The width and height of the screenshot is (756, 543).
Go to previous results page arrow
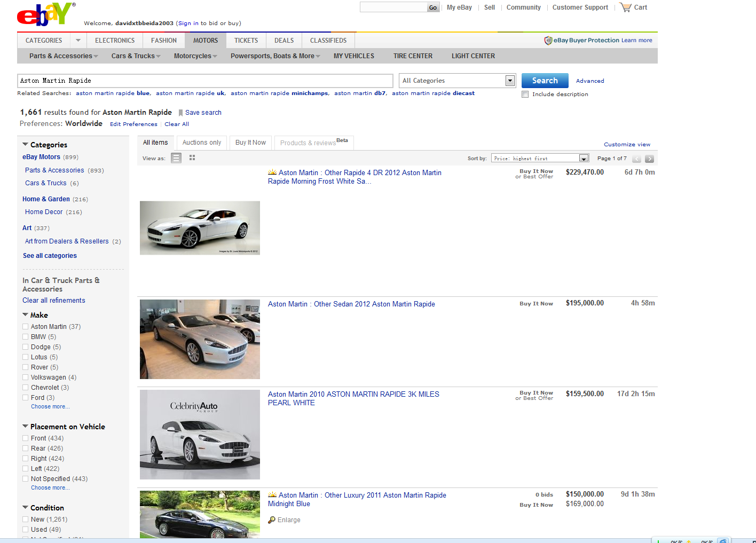tap(636, 159)
